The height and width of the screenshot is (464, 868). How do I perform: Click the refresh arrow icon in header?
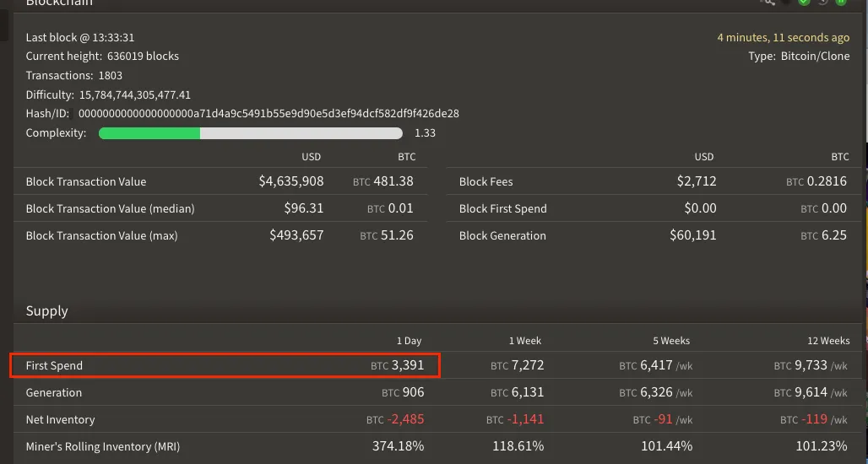click(822, 3)
